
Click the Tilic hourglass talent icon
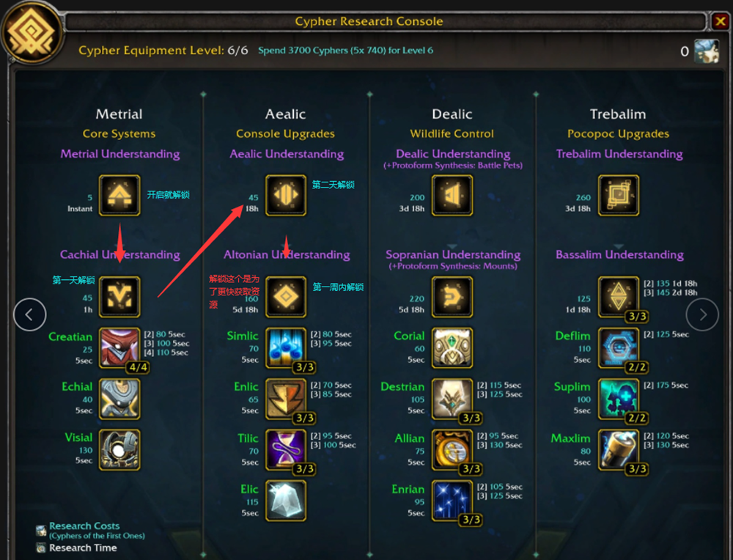point(286,449)
